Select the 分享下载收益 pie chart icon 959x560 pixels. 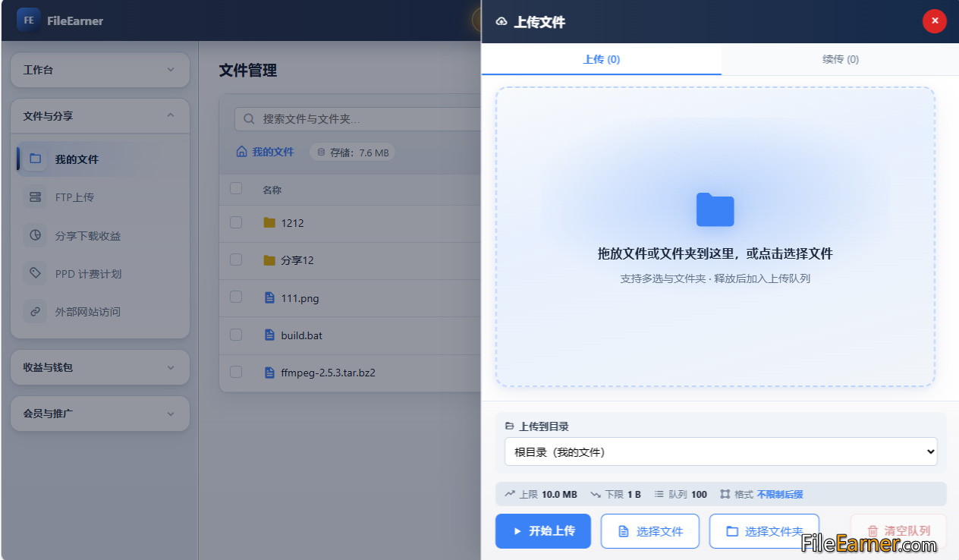coord(35,235)
